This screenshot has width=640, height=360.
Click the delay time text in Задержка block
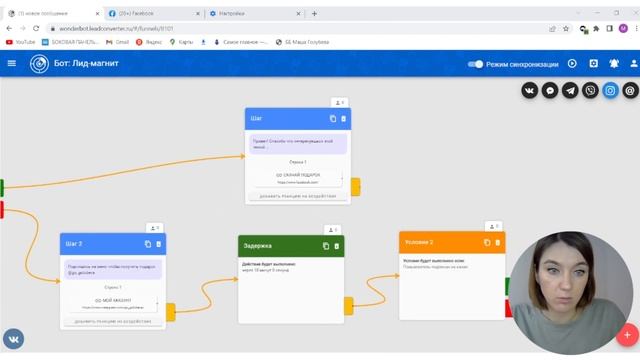(265, 270)
